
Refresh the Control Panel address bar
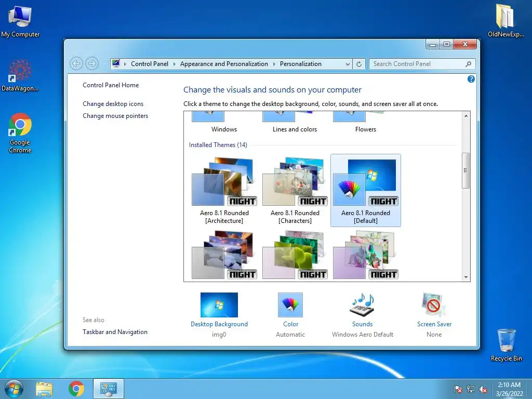[x=358, y=64]
